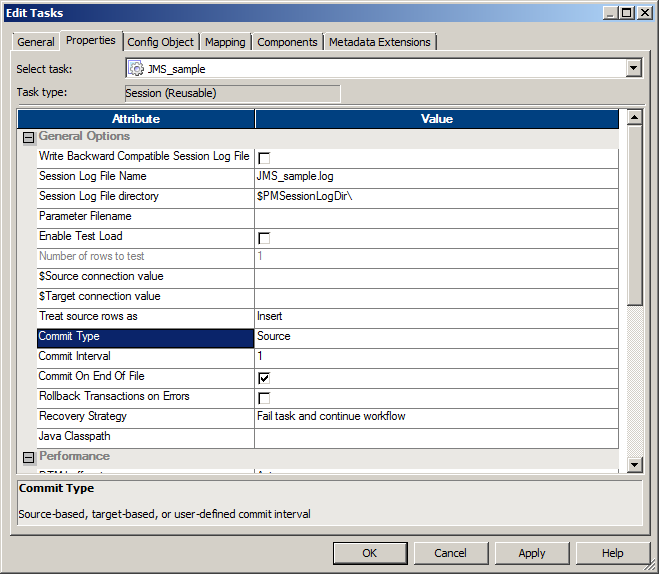Open the Metadata Extensions tab
Viewport: 659px width, 574px height.
click(x=379, y=42)
